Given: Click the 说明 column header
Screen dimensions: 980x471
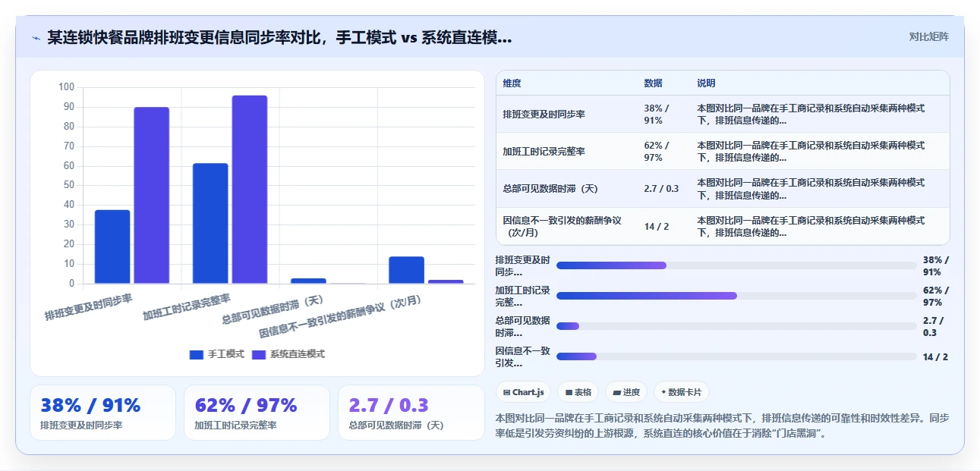Looking at the screenshot, I should [x=706, y=83].
